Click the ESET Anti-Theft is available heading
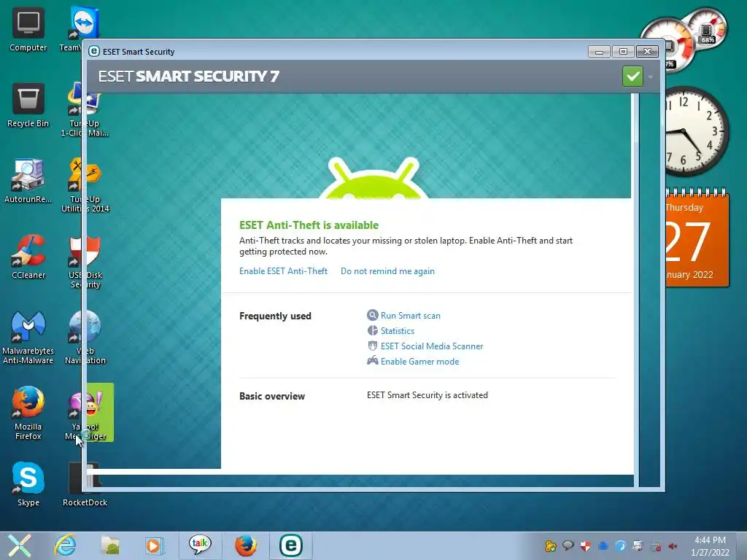The width and height of the screenshot is (747, 560). point(309,225)
